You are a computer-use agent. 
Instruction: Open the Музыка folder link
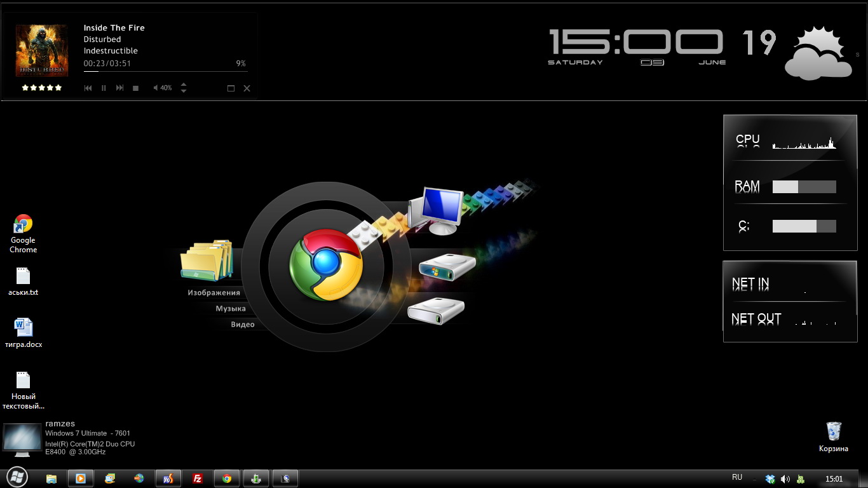(x=230, y=309)
